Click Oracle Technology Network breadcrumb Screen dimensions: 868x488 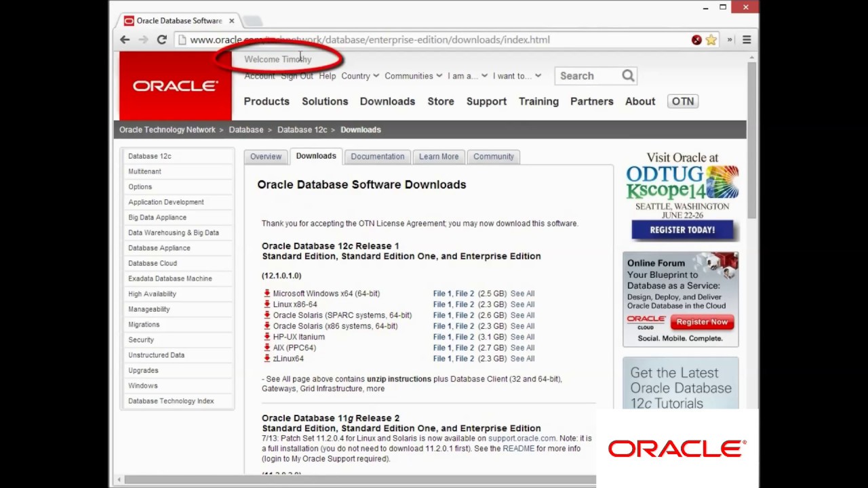pyautogui.click(x=167, y=129)
